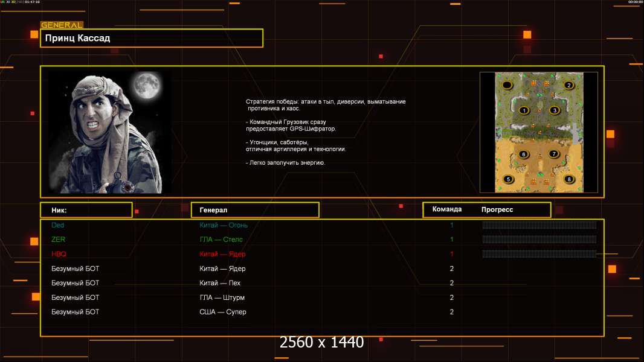Click the blank start position marker
Image resolution: width=644 pixels, height=362 pixels.
(x=507, y=85)
